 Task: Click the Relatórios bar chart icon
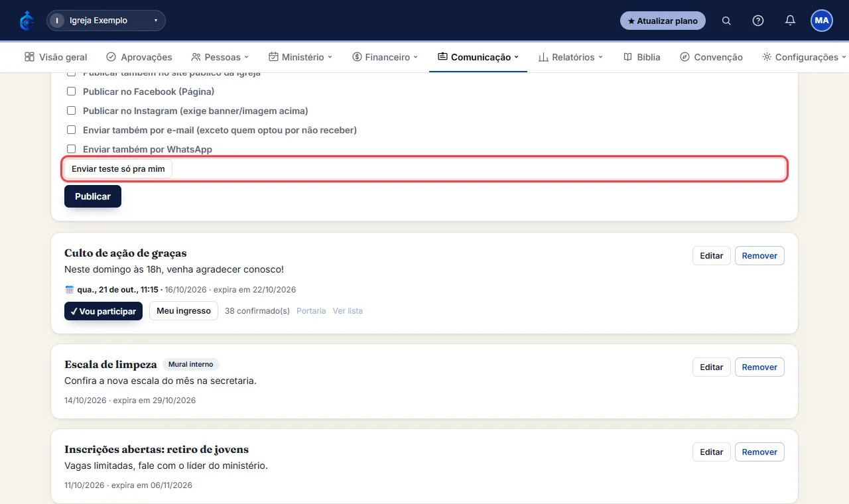coord(543,57)
